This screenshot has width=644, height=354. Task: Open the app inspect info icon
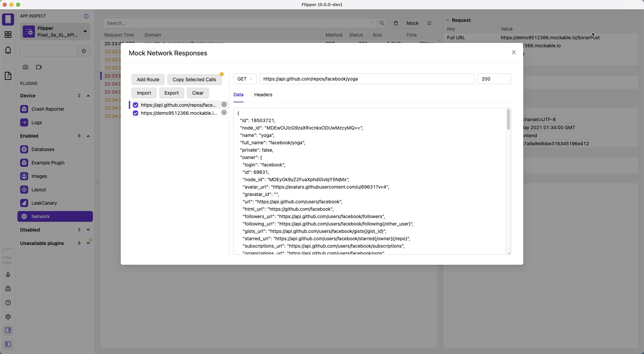tap(86, 16)
